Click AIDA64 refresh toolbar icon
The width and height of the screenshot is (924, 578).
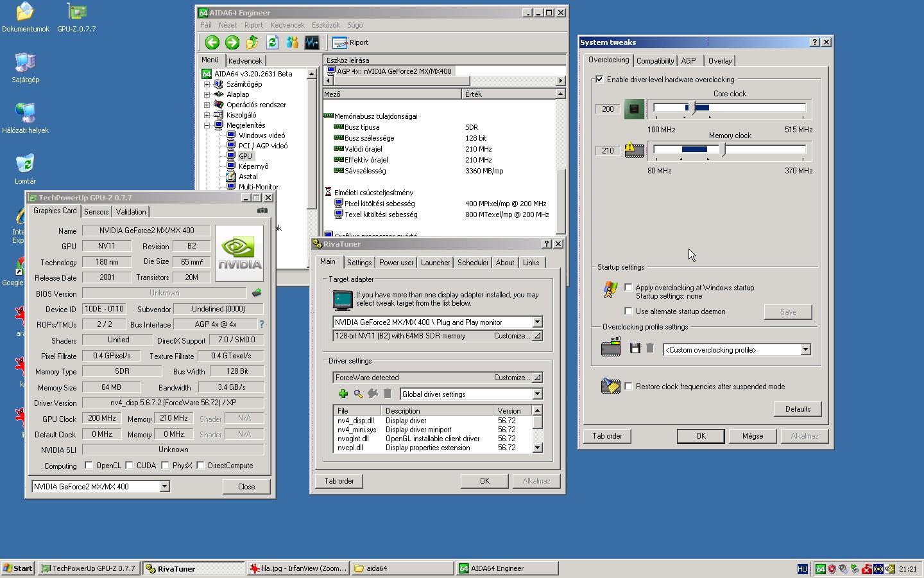272,42
